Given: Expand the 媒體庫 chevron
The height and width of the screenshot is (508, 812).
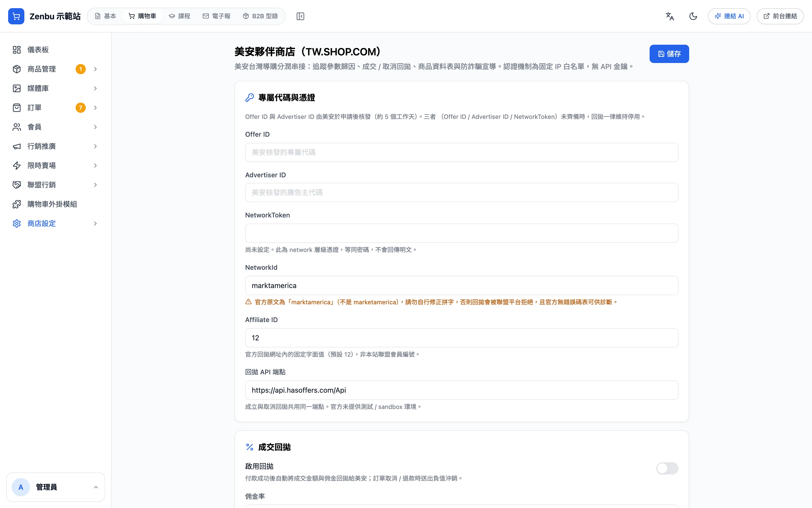Looking at the screenshot, I should (95, 88).
